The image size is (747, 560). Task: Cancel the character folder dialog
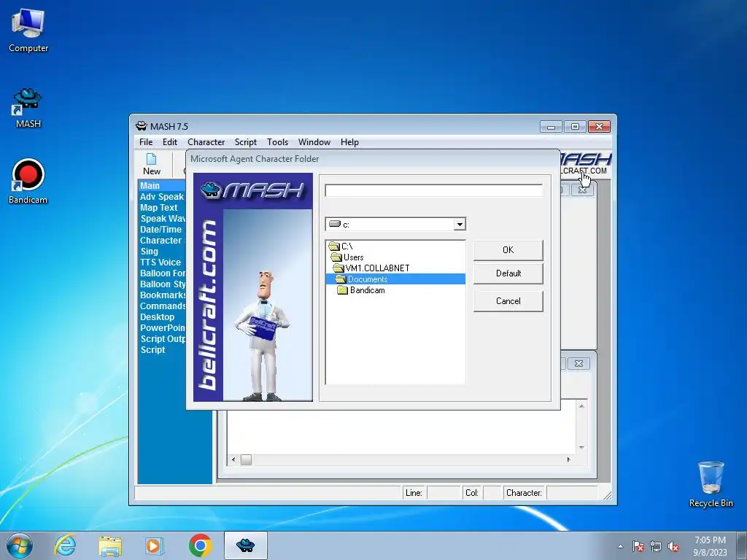508,301
